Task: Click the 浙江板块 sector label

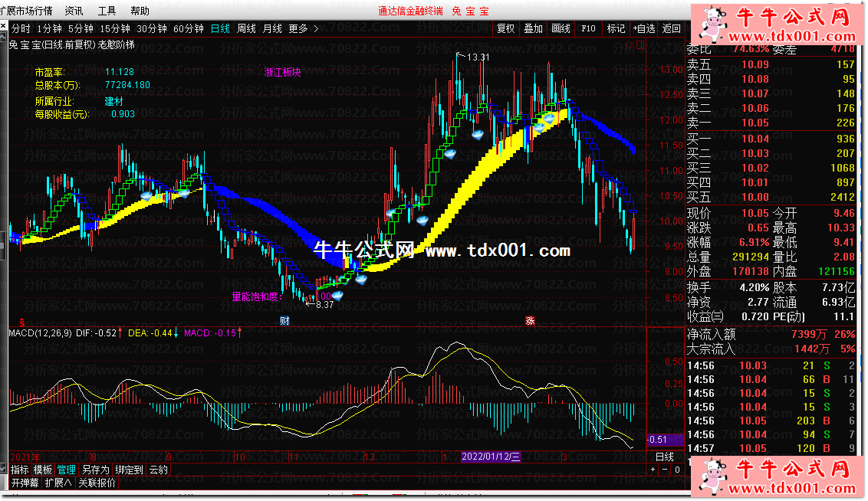Action: (x=282, y=73)
